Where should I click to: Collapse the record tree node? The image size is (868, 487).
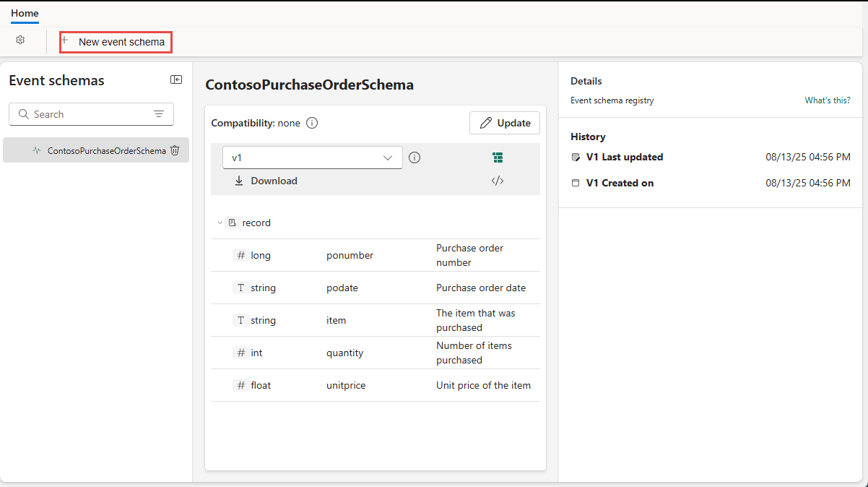pyautogui.click(x=220, y=223)
